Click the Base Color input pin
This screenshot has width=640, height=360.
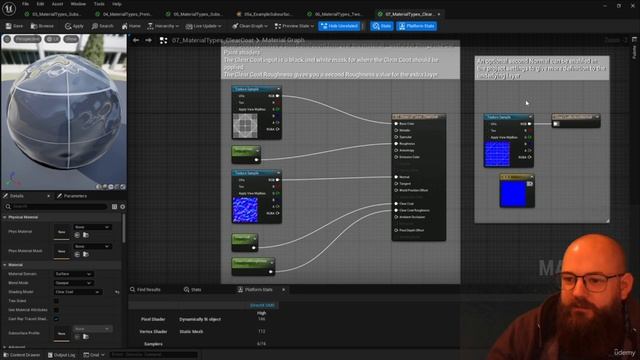(396, 124)
